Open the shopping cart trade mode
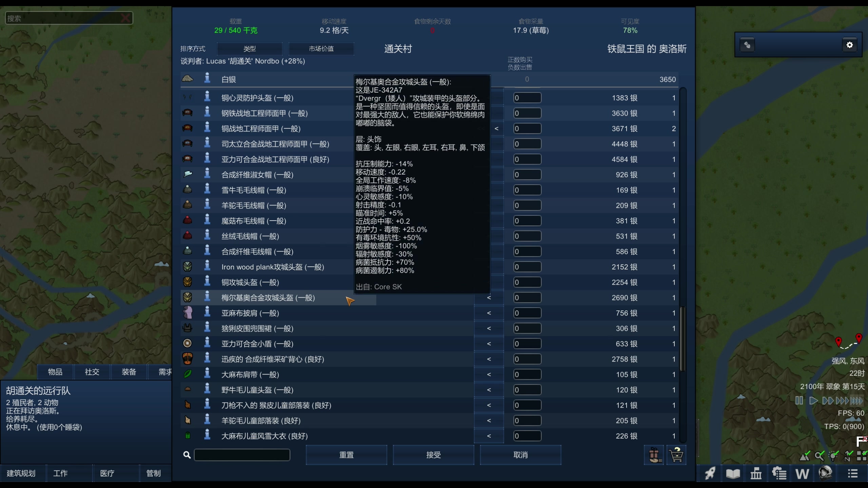This screenshot has height=488, width=868. 677,455
